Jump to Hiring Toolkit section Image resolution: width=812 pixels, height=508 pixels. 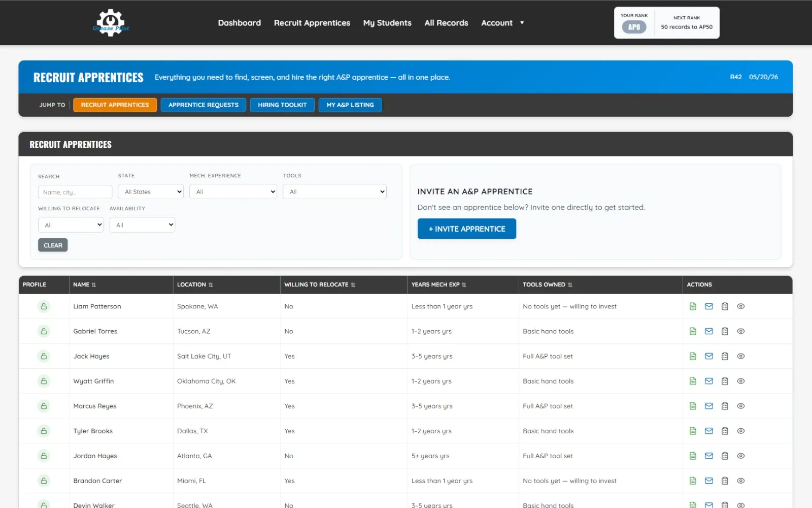click(282, 105)
